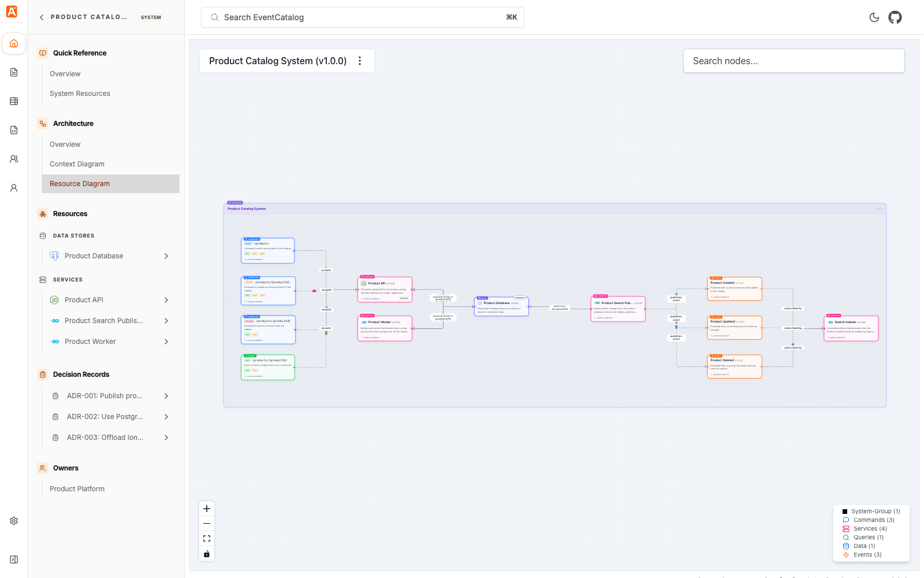Select the Product API service node
This screenshot has height=578, width=924.
(x=385, y=290)
